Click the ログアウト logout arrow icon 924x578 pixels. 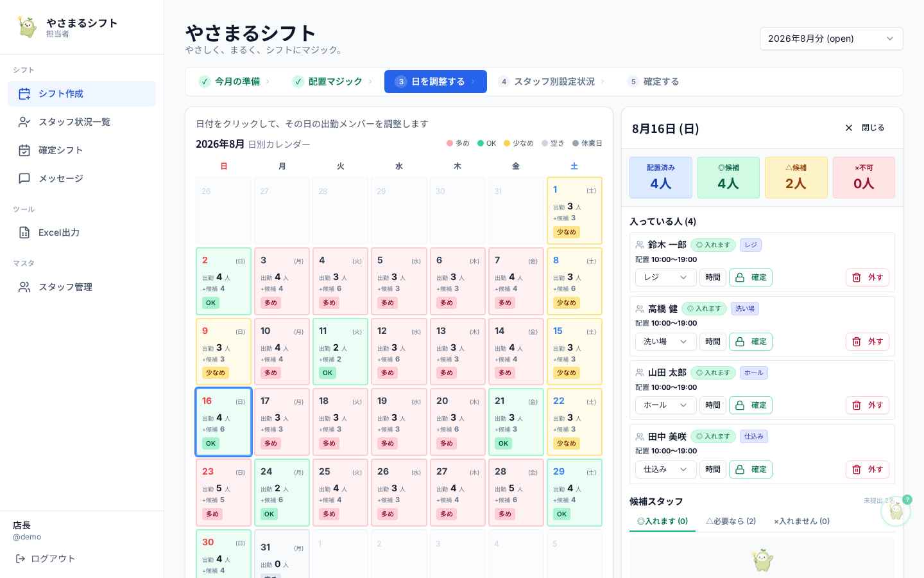pos(21,559)
